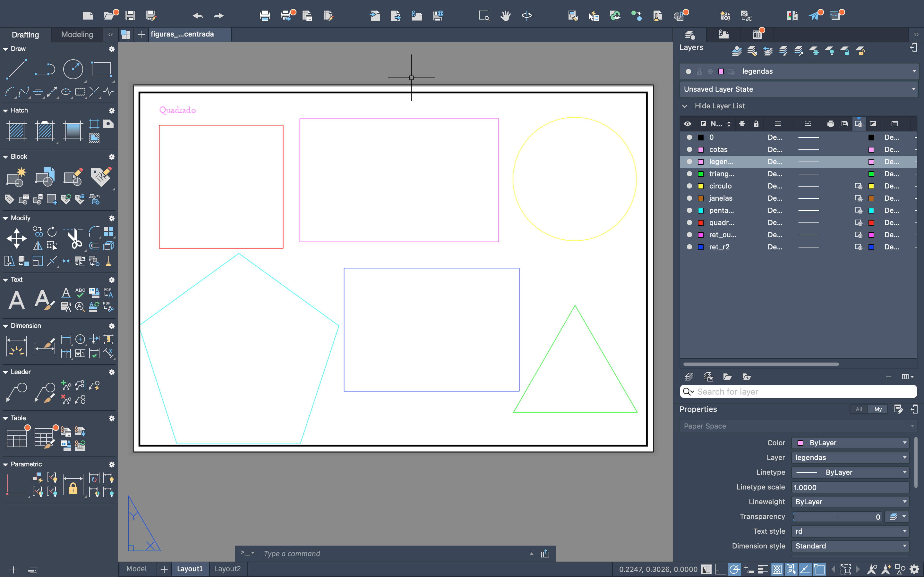Select the Line draw tool
924x577 pixels.
pos(16,70)
